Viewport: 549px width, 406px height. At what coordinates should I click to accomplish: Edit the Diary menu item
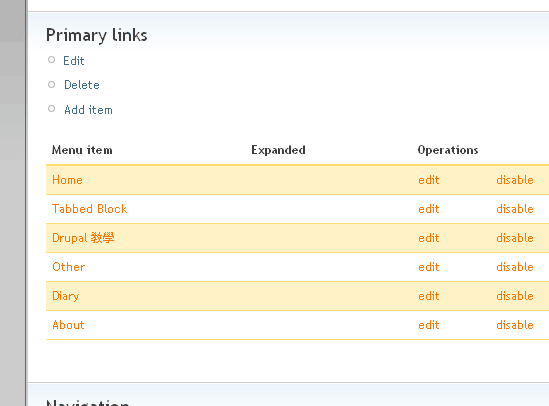[429, 296]
